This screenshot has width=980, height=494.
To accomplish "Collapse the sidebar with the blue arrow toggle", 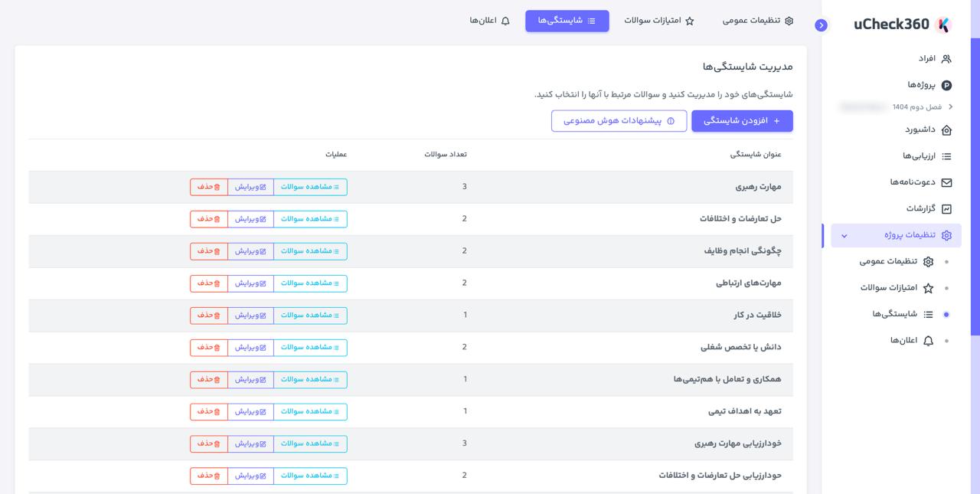I will coord(821,25).
